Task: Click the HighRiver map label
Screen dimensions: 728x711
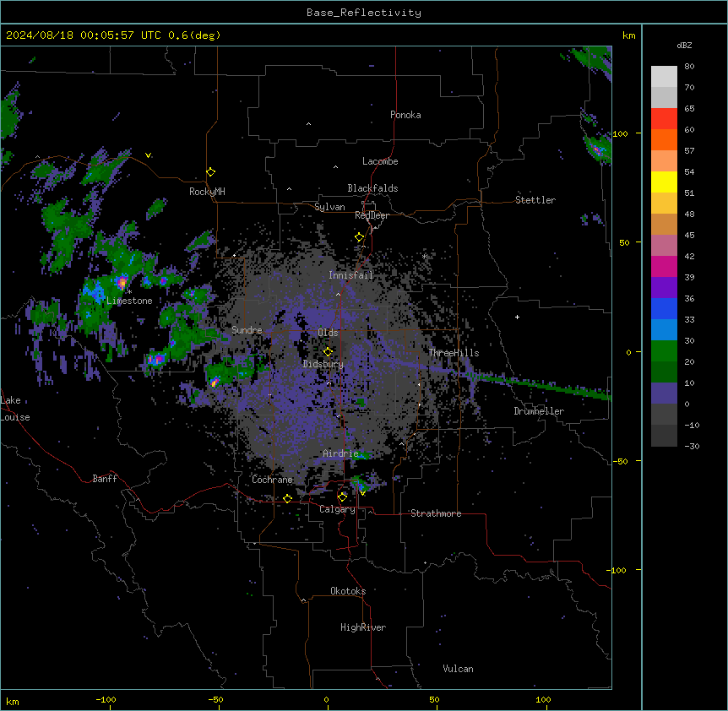Action: [362, 627]
